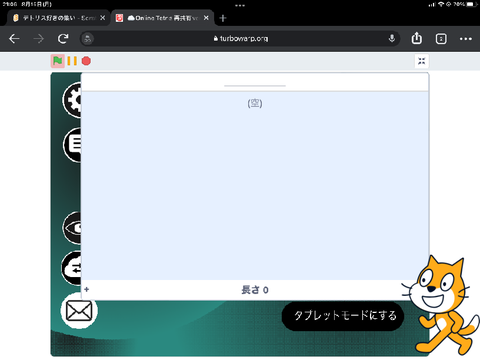The image size is (480, 360).
Task: Exit fullscreen using the collapse icon
Action: (x=422, y=61)
